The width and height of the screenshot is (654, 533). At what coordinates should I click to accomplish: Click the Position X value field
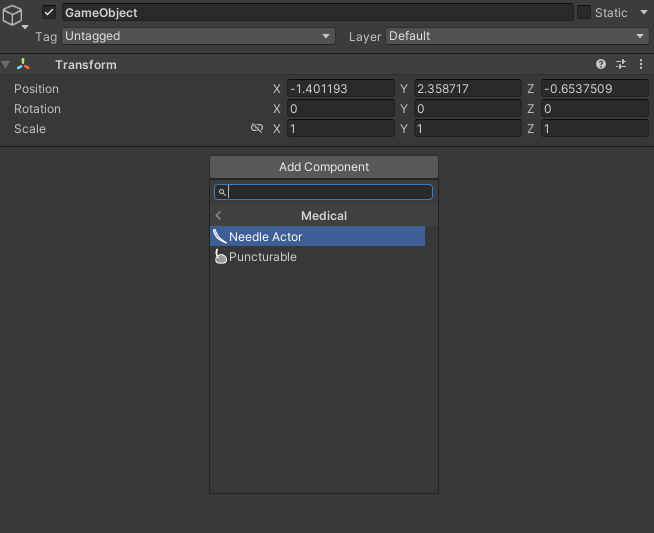(x=340, y=89)
